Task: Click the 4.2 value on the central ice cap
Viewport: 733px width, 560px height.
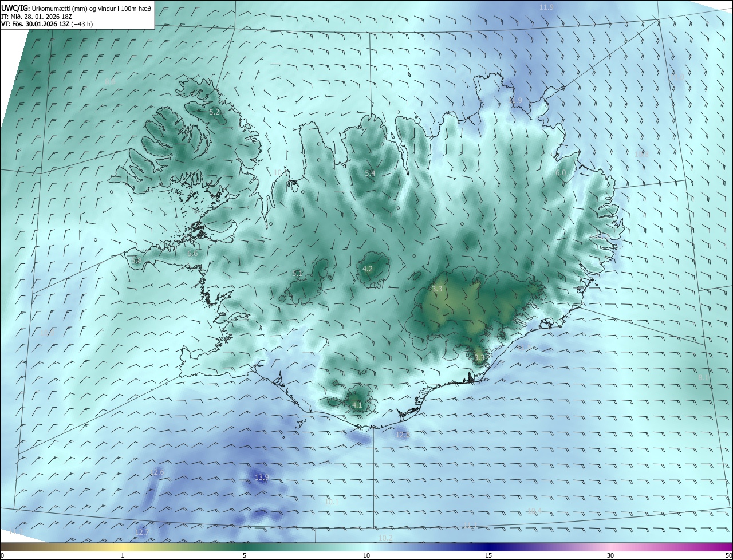Action: coord(368,269)
